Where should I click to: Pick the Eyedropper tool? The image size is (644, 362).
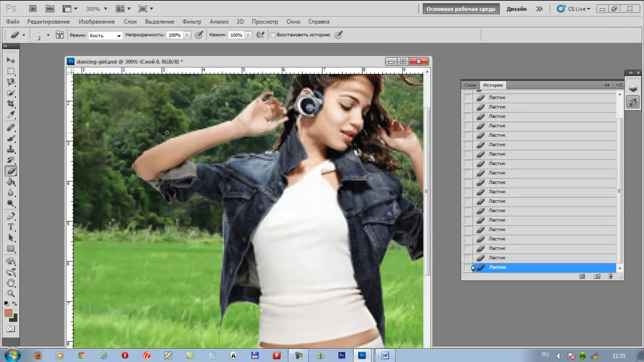[11, 115]
